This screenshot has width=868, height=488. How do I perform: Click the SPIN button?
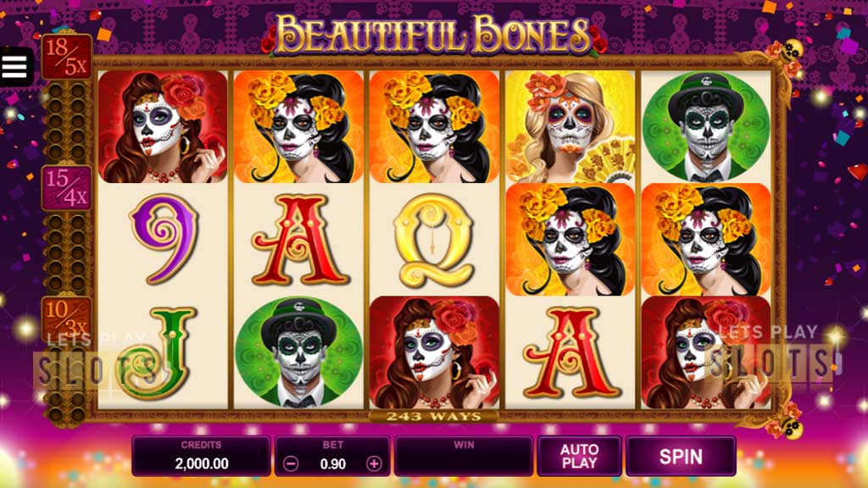[x=681, y=457]
